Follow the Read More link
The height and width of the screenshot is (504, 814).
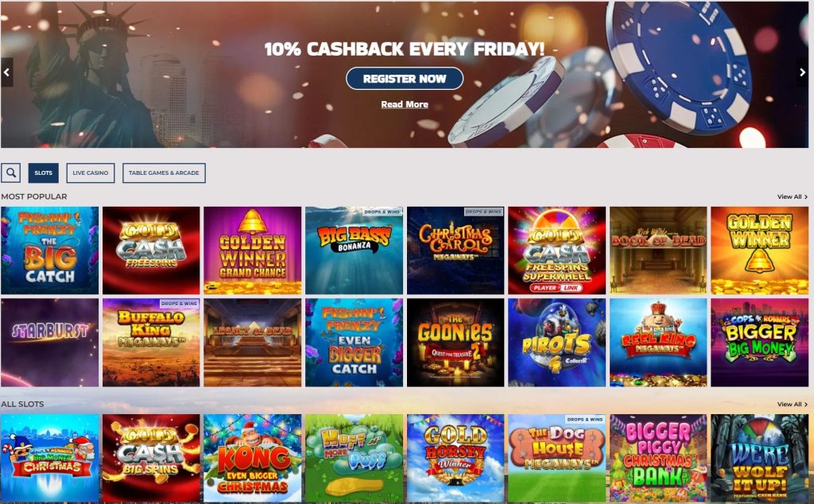tap(405, 104)
